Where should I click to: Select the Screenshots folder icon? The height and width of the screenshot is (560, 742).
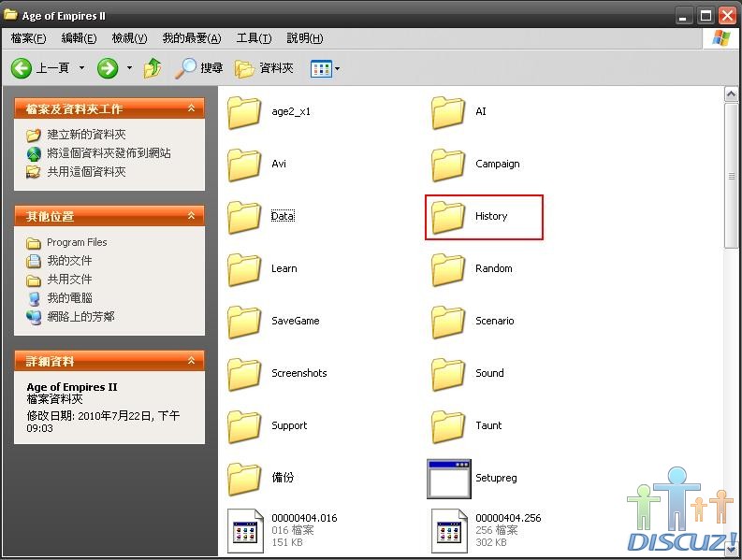244,375
